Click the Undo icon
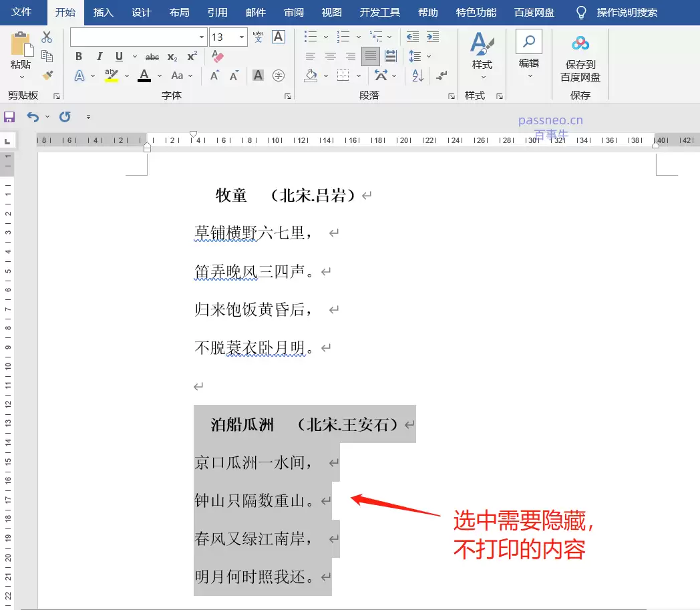Image resolution: width=700 pixels, height=610 pixels. [x=32, y=117]
